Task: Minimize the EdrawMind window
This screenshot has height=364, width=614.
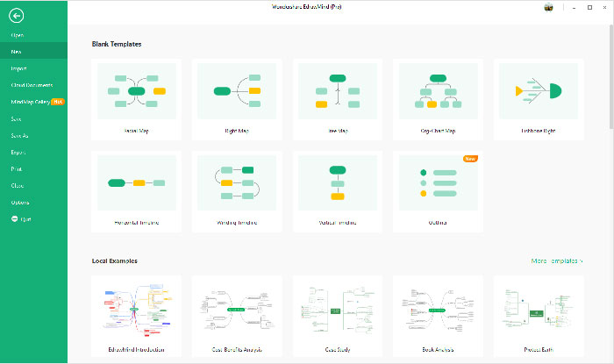Action: coord(574,7)
